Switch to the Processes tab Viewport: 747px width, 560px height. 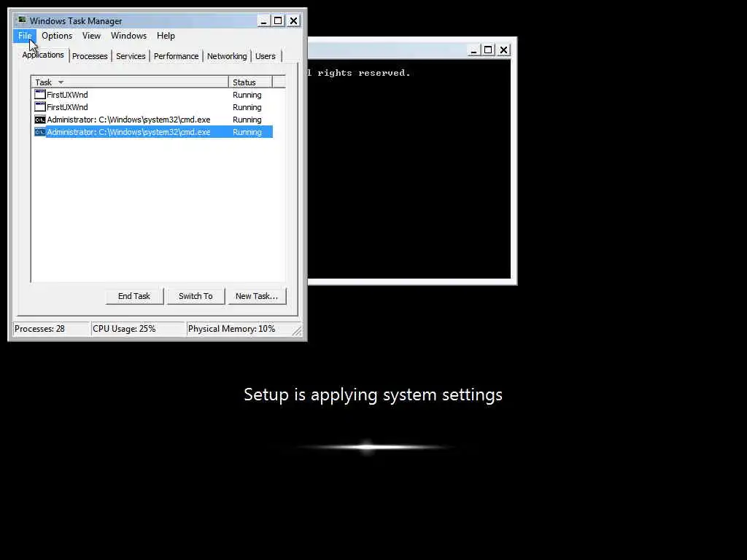(90, 56)
